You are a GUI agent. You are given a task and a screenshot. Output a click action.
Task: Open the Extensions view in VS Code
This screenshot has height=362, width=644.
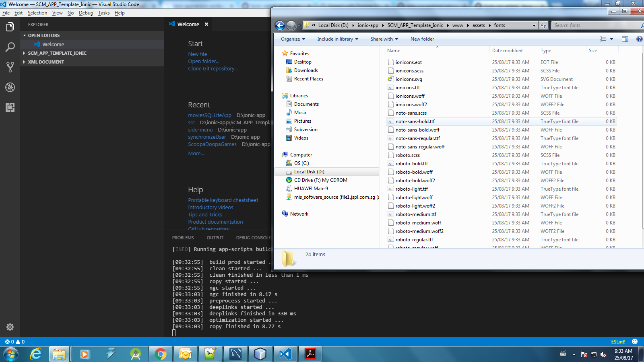10,107
